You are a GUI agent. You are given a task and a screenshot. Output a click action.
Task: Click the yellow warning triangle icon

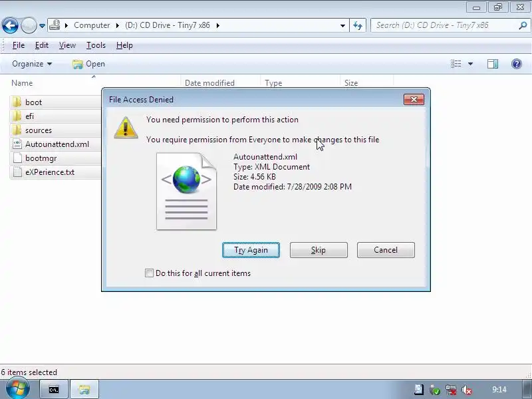coord(126,128)
